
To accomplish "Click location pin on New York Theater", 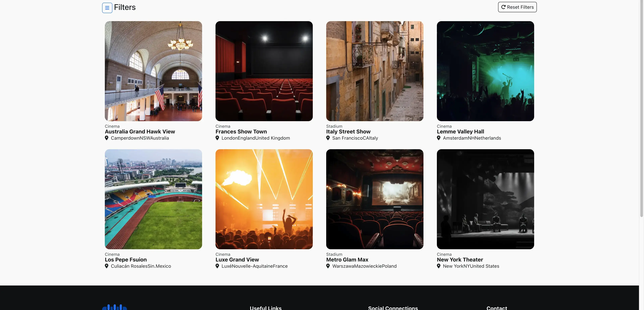I will [439, 266].
